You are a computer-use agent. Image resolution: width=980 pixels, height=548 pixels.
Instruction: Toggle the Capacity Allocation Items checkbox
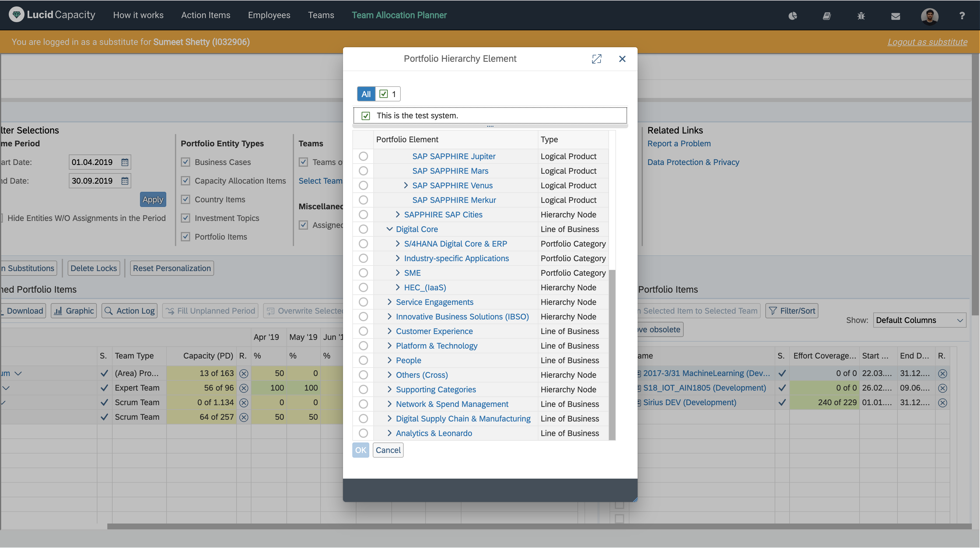pyautogui.click(x=186, y=181)
